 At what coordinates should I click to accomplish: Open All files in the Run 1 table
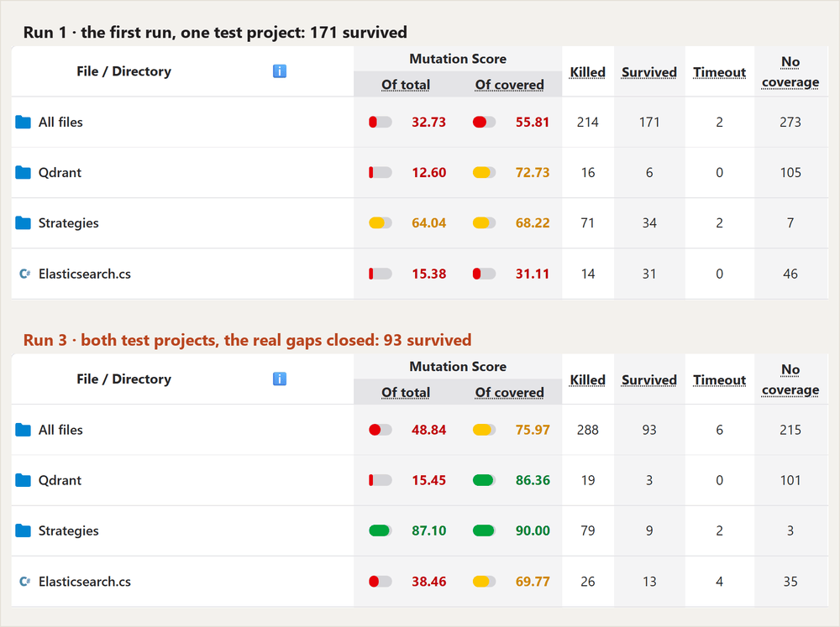point(60,122)
